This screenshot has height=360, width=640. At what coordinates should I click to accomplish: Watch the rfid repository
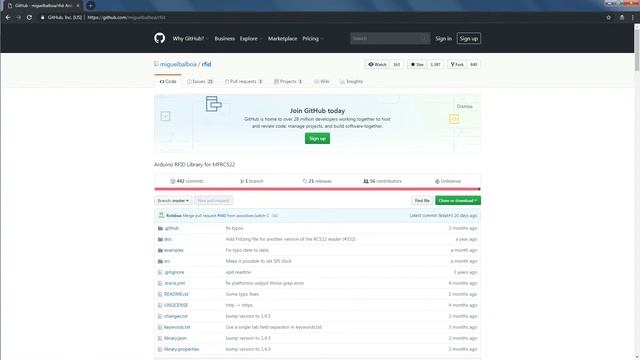[x=377, y=64]
